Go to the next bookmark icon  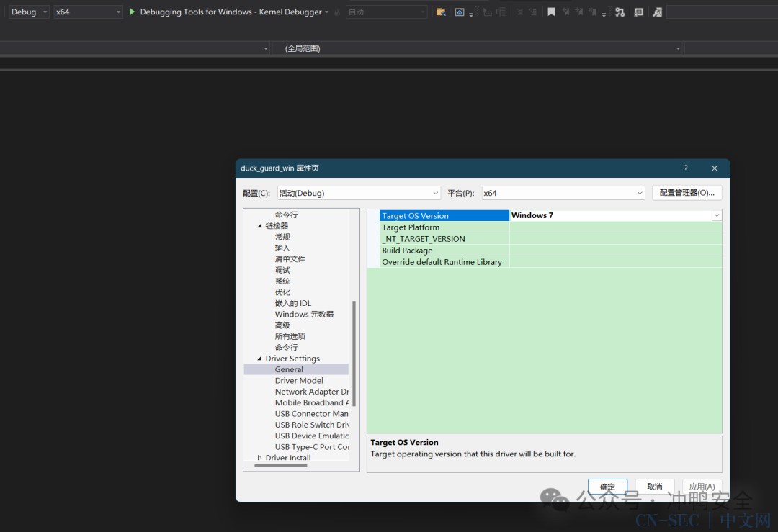point(579,12)
